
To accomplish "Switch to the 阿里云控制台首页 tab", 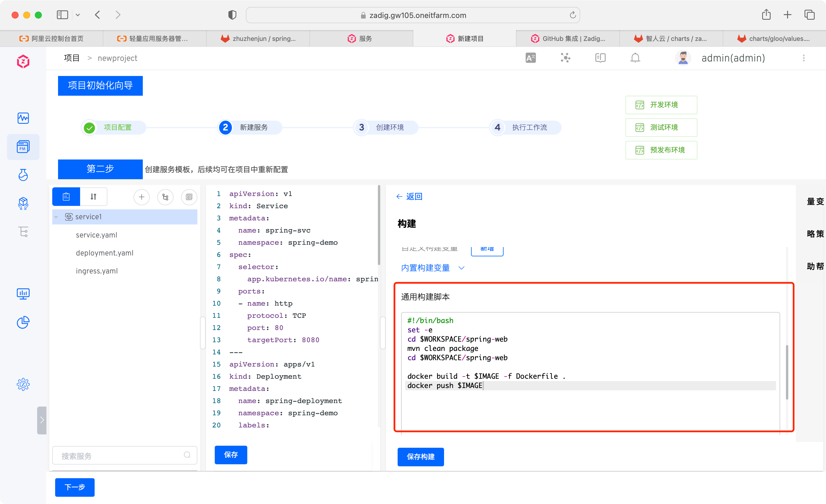I will pyautogui.click(x=52, y=39).
